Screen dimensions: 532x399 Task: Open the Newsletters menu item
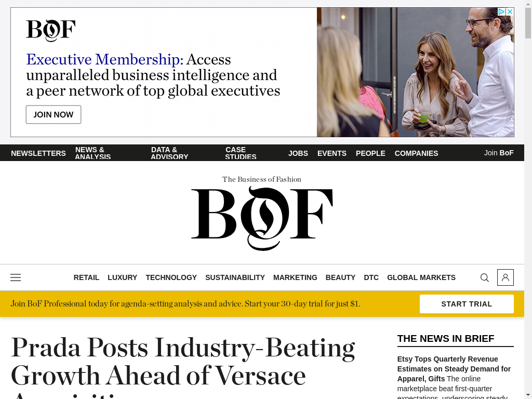pyautogui.click(x=38, y=153)
